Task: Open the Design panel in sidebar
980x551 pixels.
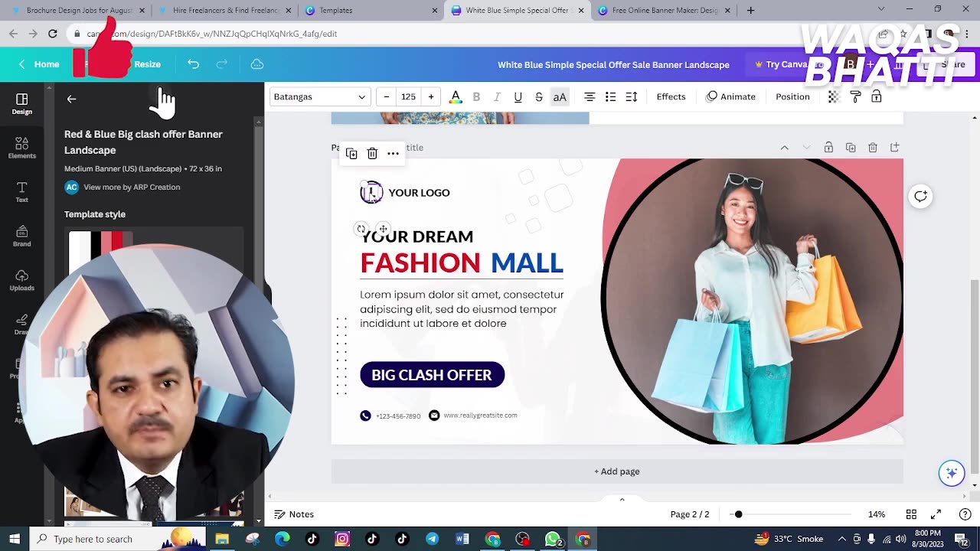Action: click(x=21, y=104)
